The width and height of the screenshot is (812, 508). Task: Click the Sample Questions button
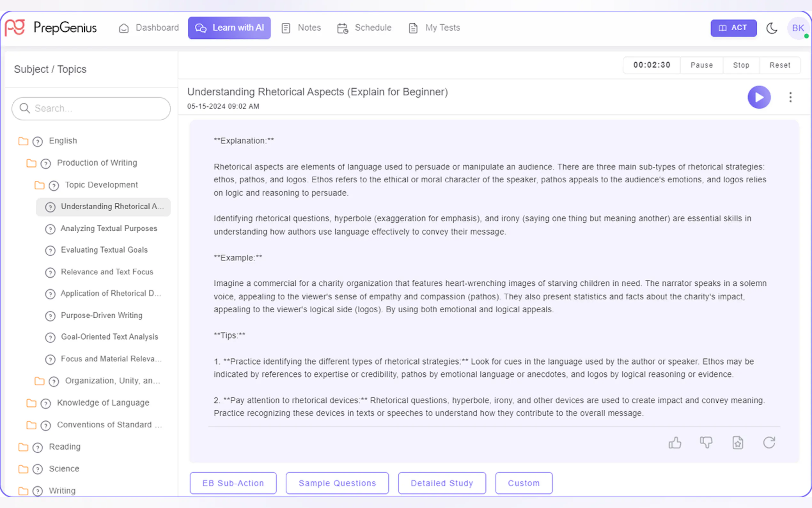coord(337,483)
